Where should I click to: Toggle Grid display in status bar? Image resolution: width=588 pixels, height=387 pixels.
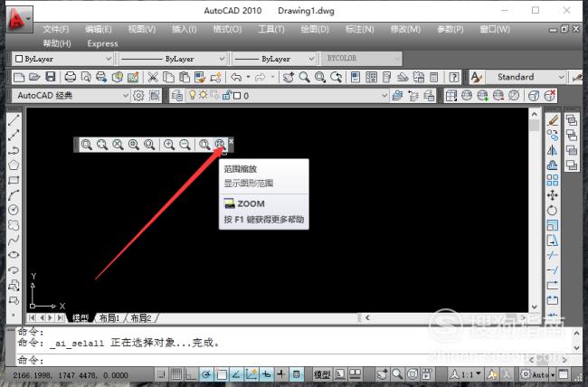[x=176, y=373]
